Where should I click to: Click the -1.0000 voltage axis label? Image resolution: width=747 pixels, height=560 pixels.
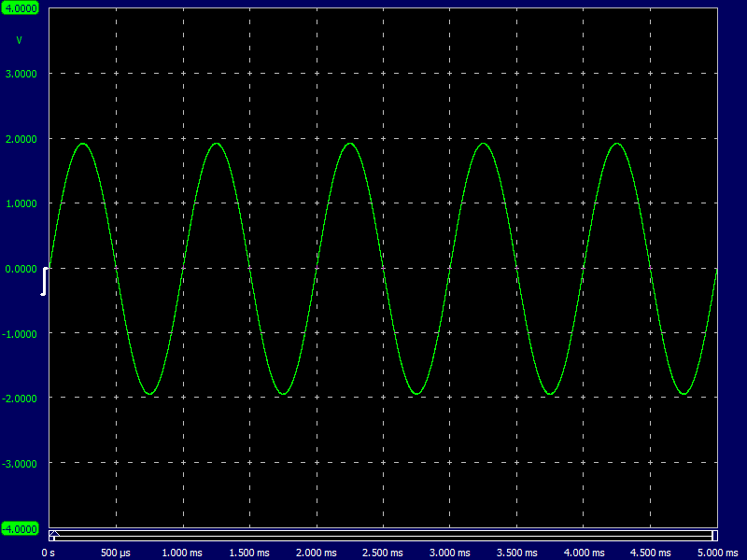20,334
